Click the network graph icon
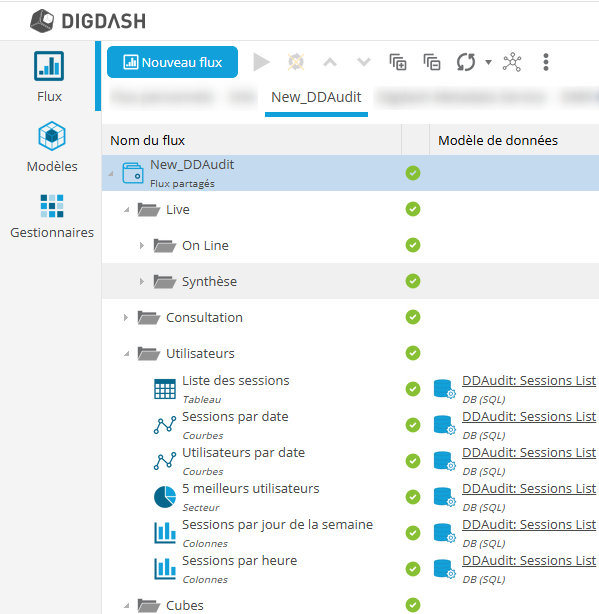This screenshot has width=599, height=614. (x=512, y=62)
